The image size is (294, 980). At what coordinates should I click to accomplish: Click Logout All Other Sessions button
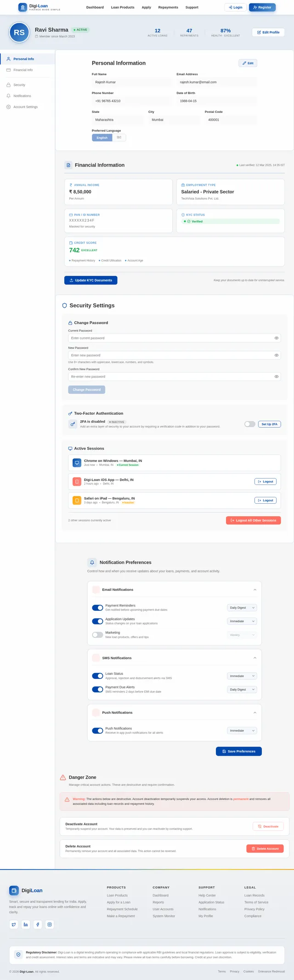point(253,521)
